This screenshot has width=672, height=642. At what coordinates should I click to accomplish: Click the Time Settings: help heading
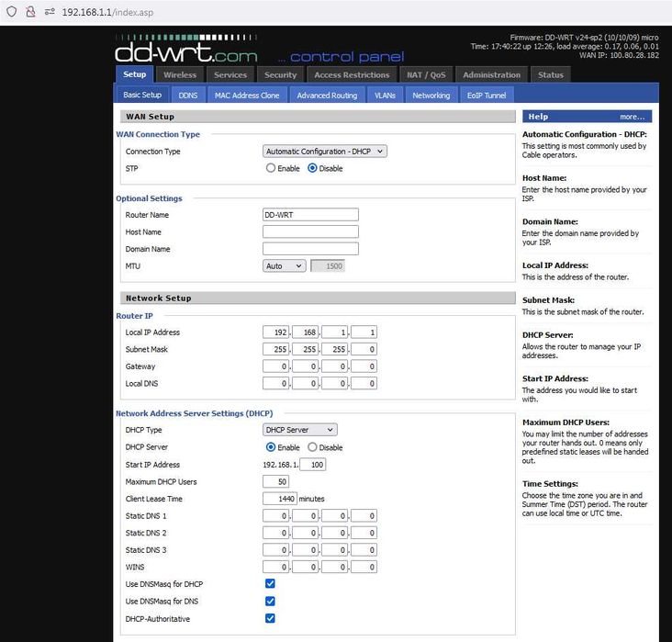pyautogui.click(x=550, y=484)
